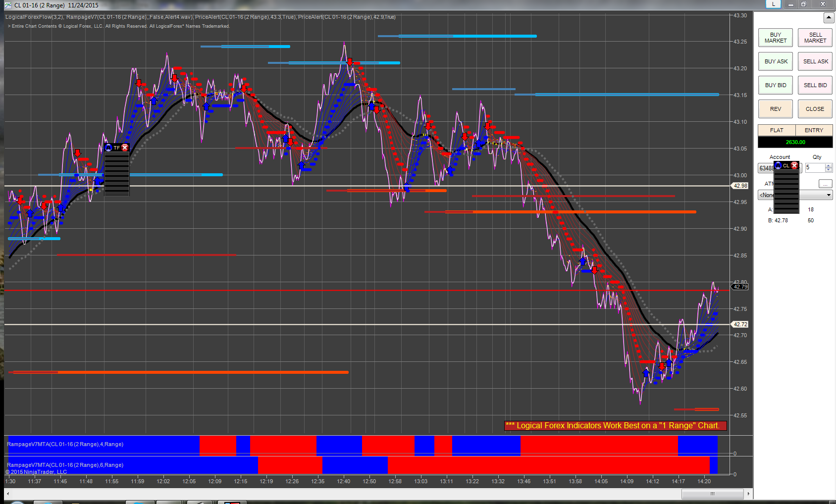This screenshot has width=836, height=504.
Task: Click BUY BID button
Action: pyautogui.click(x=776, y=85)
